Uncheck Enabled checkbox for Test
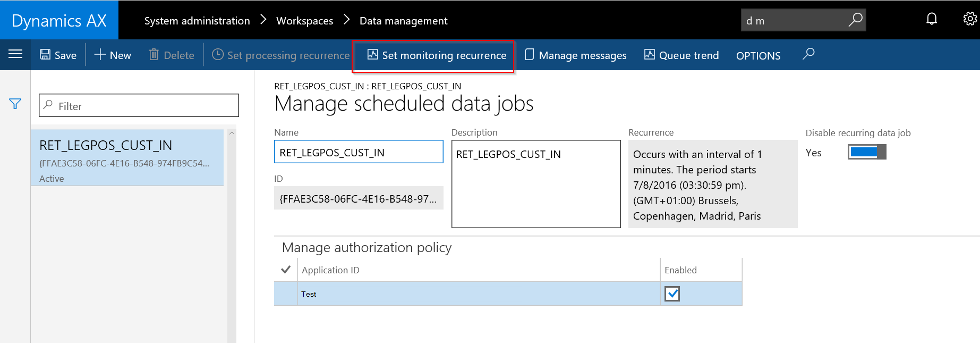 pos(672,294)
